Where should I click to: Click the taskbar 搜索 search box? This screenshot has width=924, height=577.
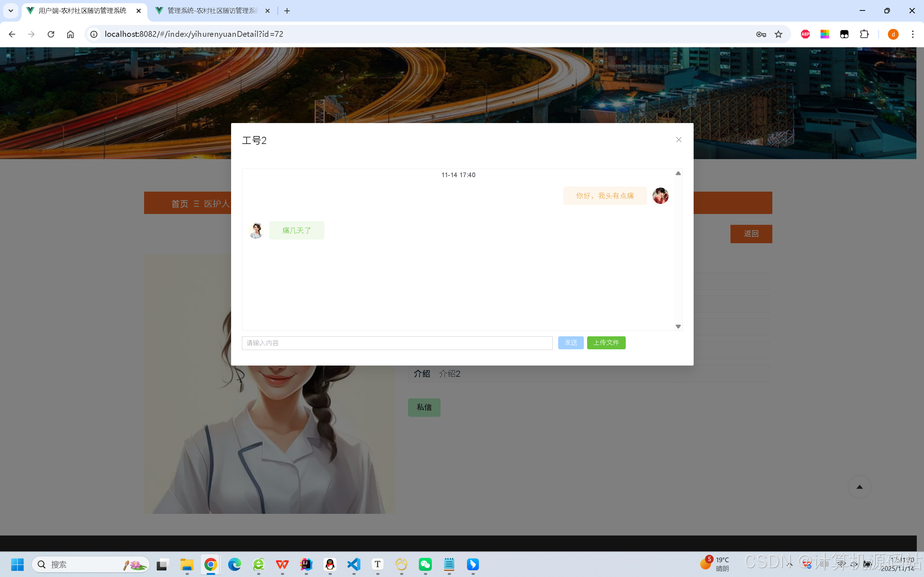[x=91, y=564]
